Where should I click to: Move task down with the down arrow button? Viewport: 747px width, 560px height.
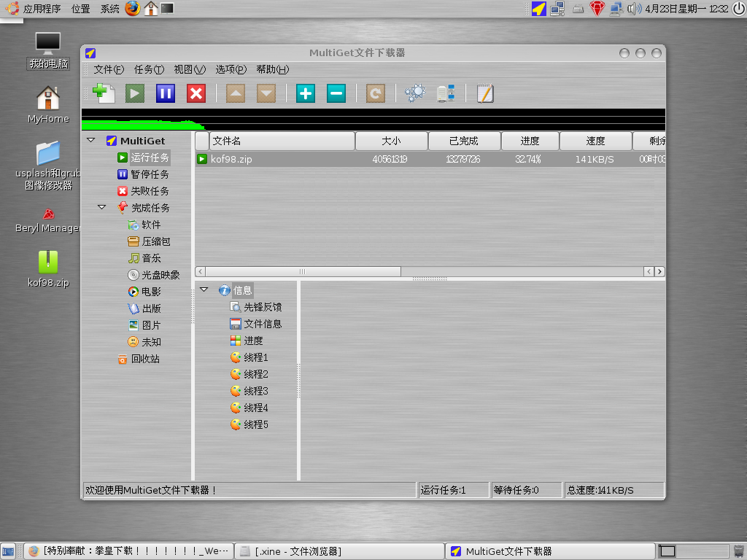[x=266, y=93]
